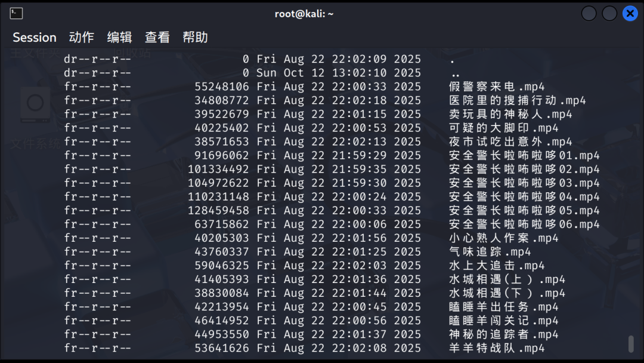Click the file size 39522679
644x363 pixels.
pos(222,114)
